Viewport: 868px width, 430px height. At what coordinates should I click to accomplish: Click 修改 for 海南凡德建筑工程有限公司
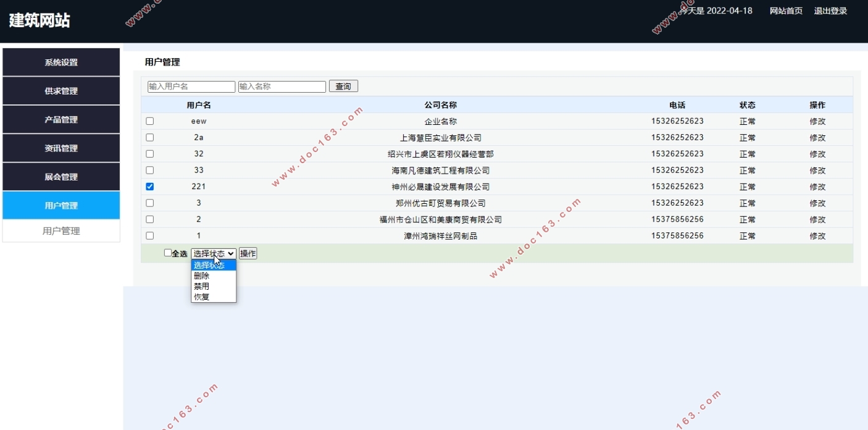817,171
